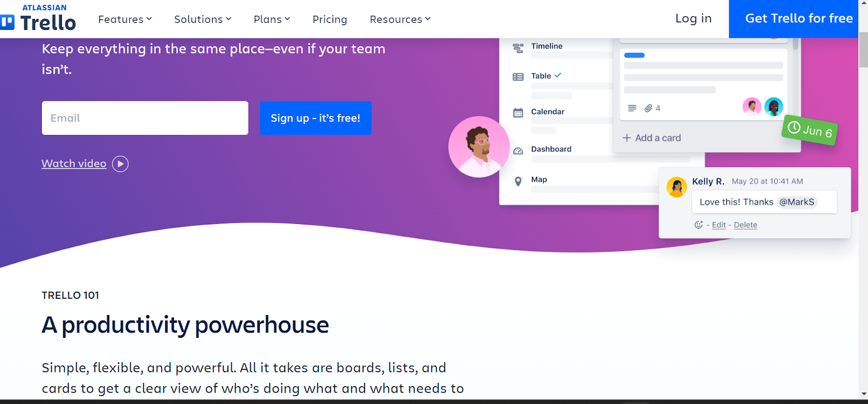Click the Kelly R. name

[x=709, y=182]
